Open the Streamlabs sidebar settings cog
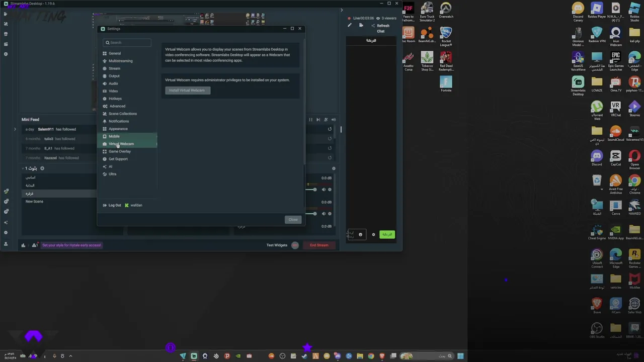644x362 pixels. [x=6, y=233]
